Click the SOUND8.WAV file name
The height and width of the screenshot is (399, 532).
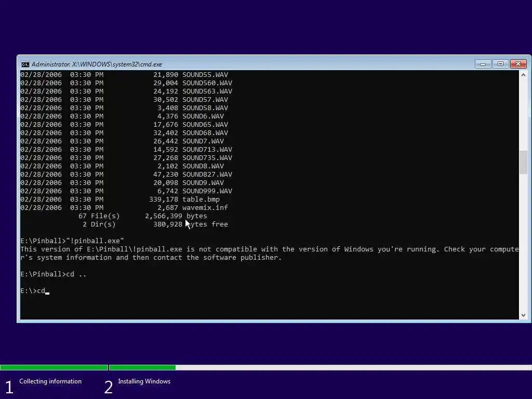coord(203,166)
